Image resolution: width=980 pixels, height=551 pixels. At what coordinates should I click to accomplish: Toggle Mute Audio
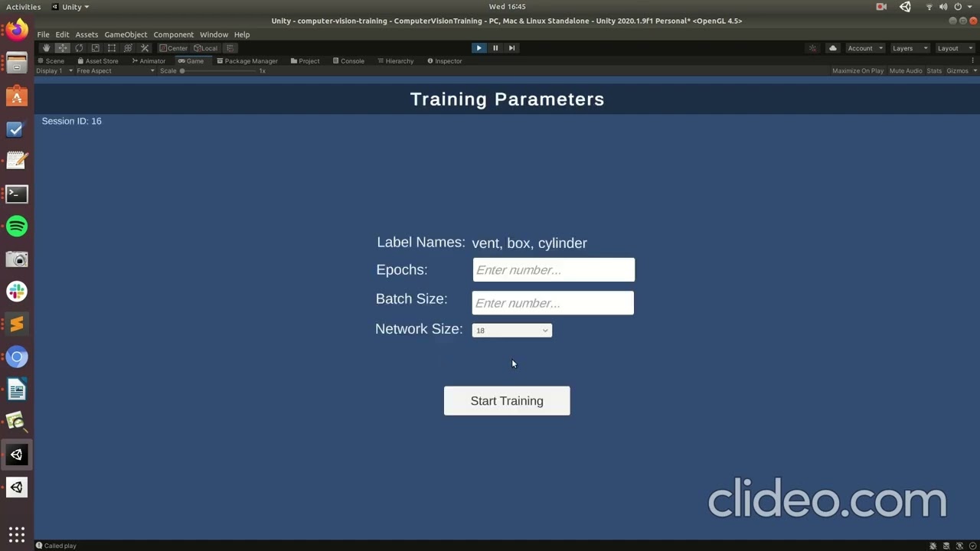(906, 71)
